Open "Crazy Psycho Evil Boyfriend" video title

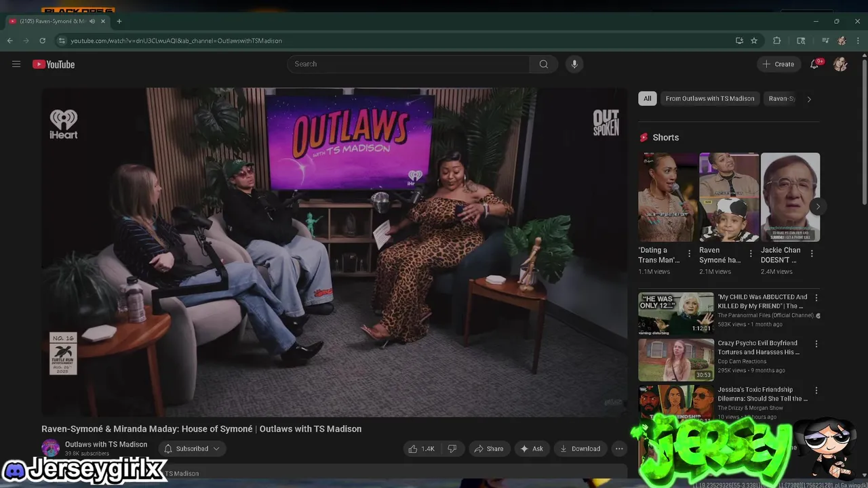758,348
